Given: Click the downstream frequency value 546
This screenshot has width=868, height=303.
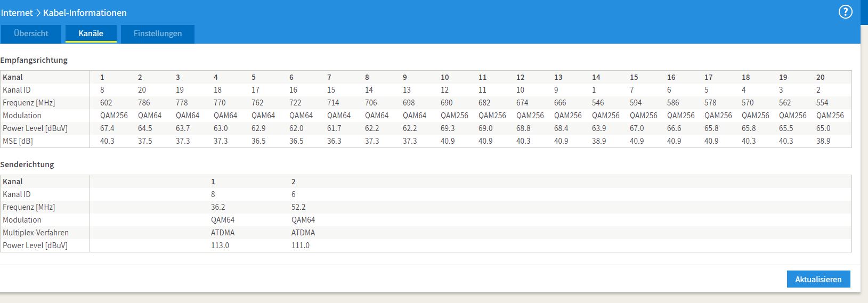Looking at the screenshot, I should 598,103.
